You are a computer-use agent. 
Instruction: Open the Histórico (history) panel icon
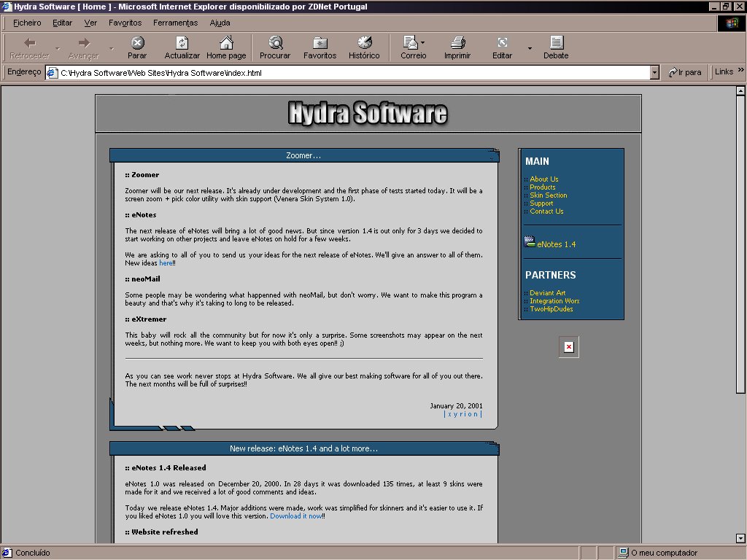(x=364, y=45)
